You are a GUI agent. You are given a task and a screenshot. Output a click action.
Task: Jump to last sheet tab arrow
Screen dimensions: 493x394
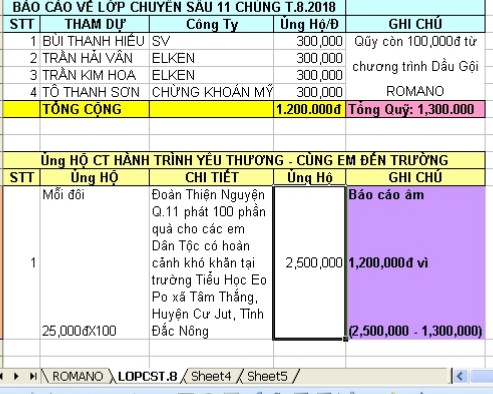33,376
